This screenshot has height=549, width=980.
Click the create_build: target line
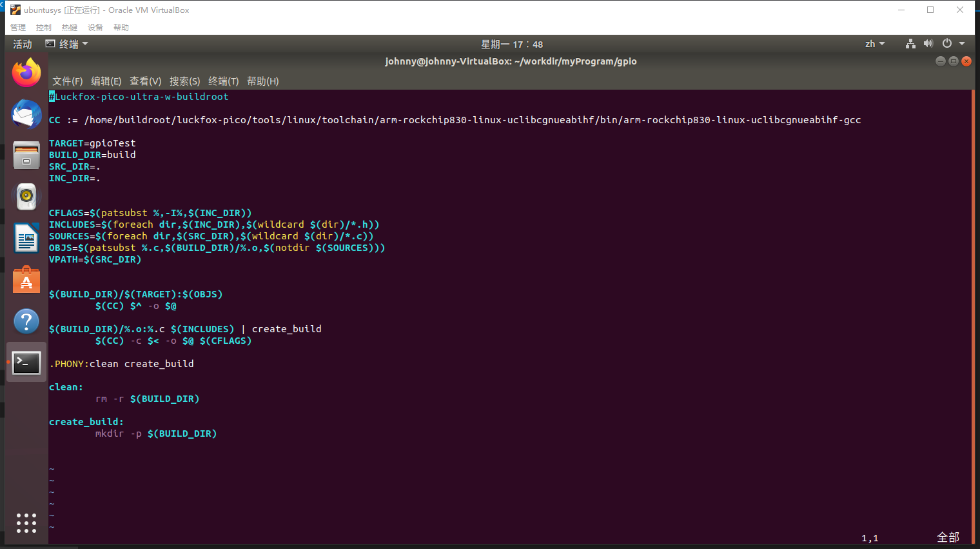pyautogui.click(x=86, y=422)
